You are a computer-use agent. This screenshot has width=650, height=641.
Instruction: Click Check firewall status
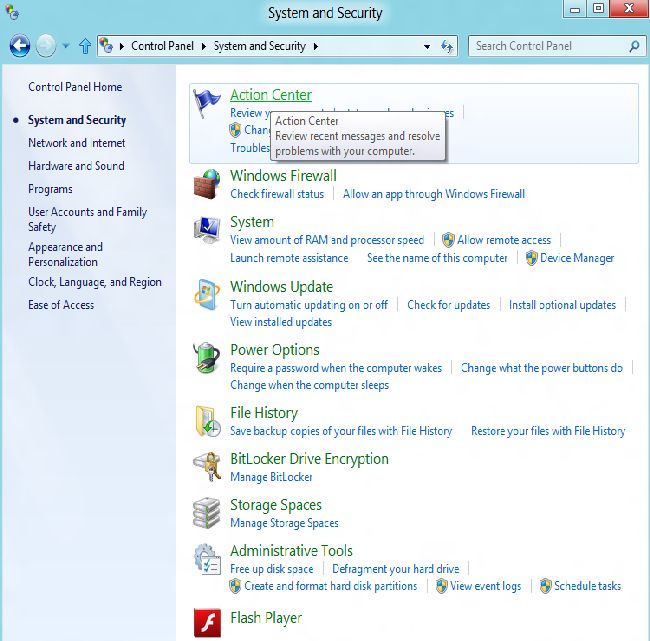tap(277, 194)
